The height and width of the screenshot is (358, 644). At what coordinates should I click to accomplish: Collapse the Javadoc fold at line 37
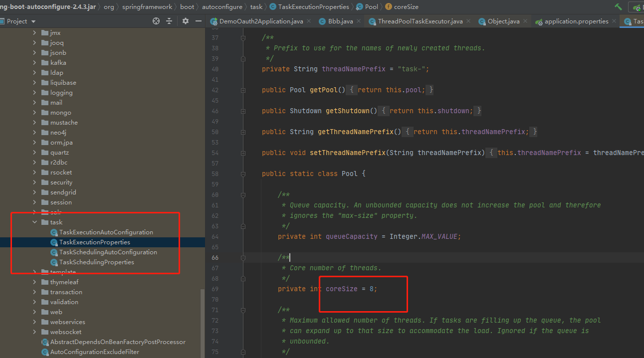coord(243,38)
